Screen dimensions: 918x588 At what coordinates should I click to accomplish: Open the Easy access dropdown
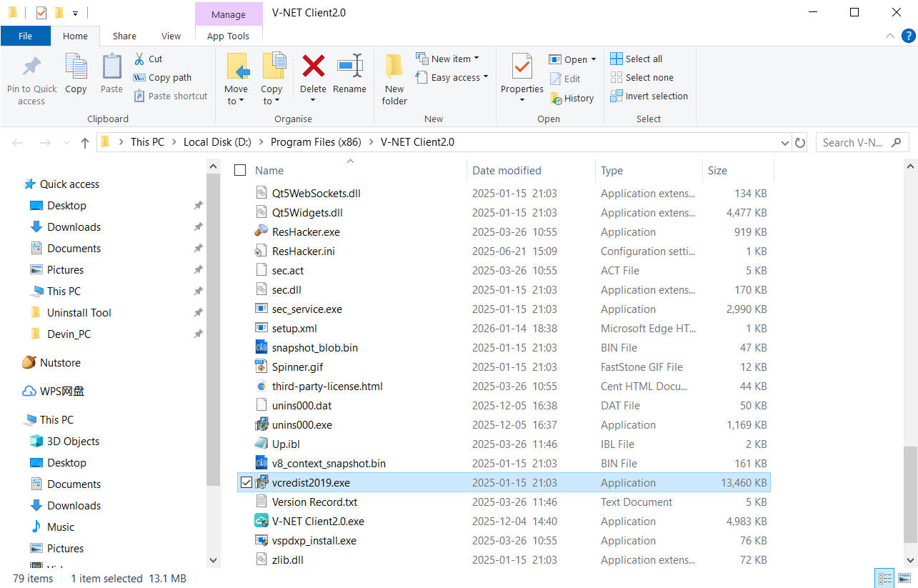(x=459, y=77)
